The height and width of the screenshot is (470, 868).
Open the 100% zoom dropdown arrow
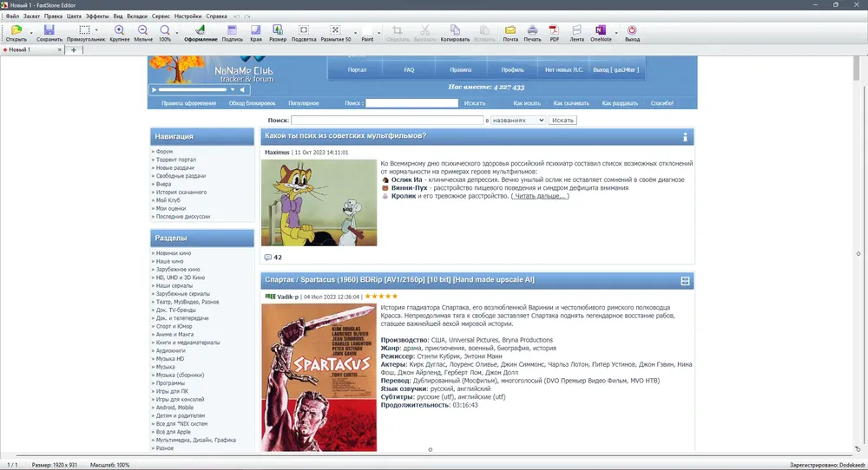[177, 33]
